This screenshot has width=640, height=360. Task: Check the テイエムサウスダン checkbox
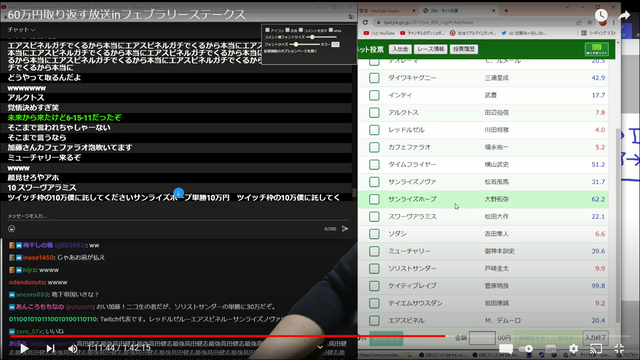click(374, 303)
